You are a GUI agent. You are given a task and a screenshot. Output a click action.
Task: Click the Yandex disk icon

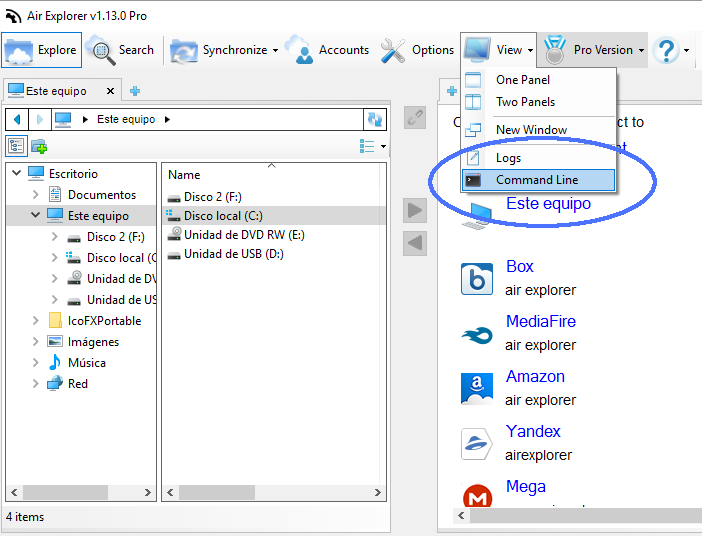click(477, 444)
